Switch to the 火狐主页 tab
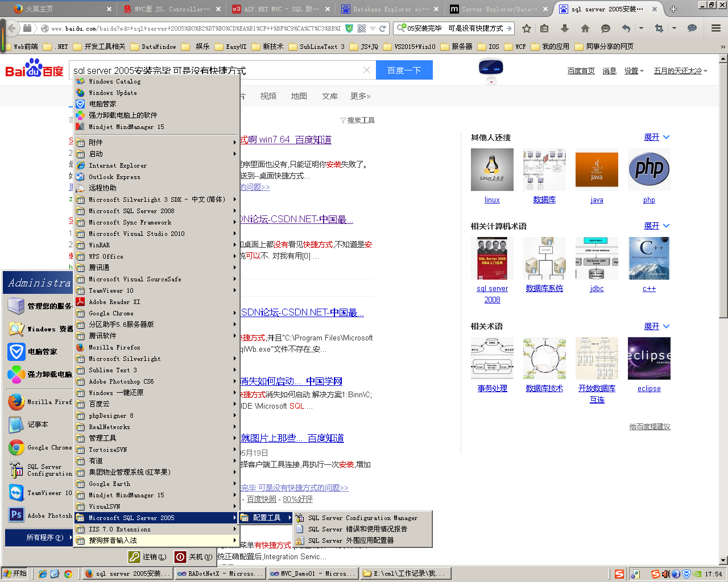Screen dimensions: 728x582 [x=63, y=9]
